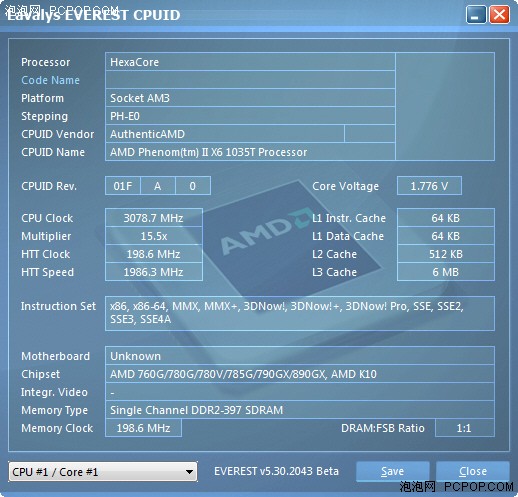Click the Socket AM3 platform value
Image resolution: width=518 pixels, height=497 pixels.
click(250, 98)
